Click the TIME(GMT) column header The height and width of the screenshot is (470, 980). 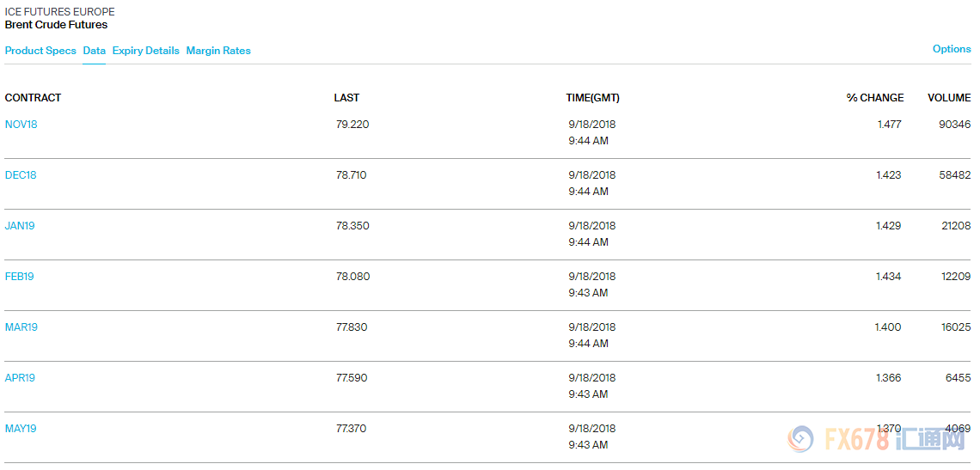click(x=592, y=97)
